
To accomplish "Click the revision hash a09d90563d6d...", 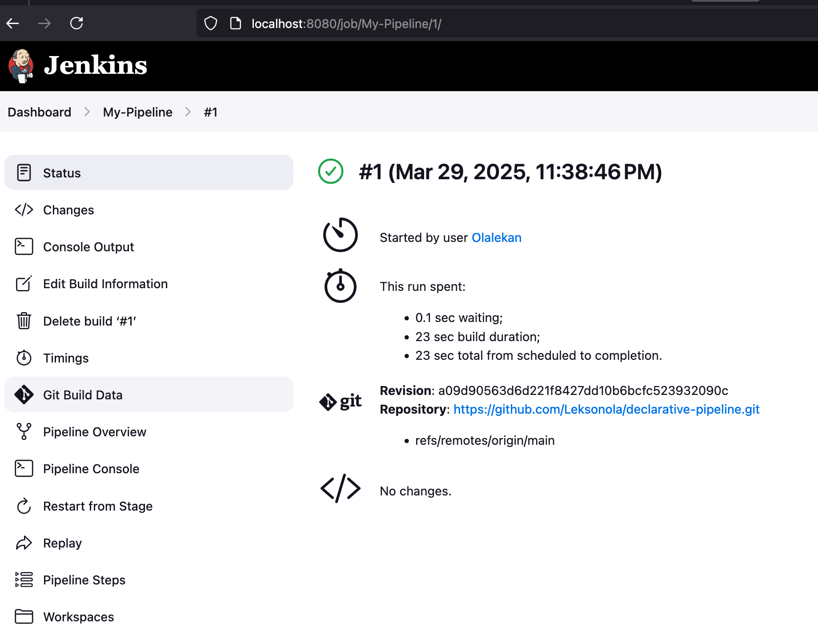I will click(583, 390).
